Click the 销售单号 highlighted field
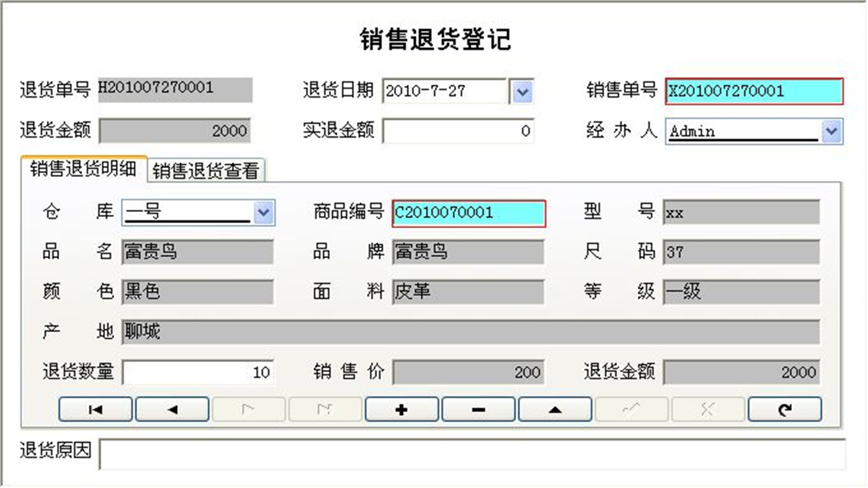This screenshot has width=868, height=488. click(753, 91)
